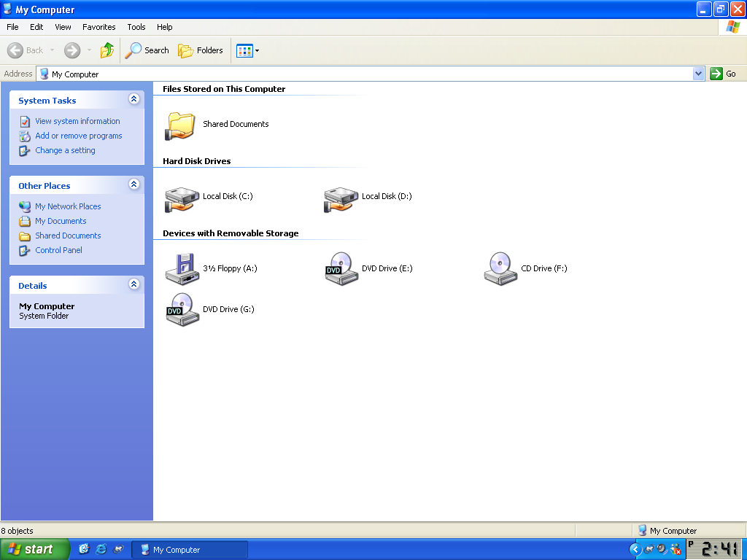Image resolution: width=747 pixels, height=560 pixels.
Task: Open Control Panel from Other Places
Action: tap(58, 250)
